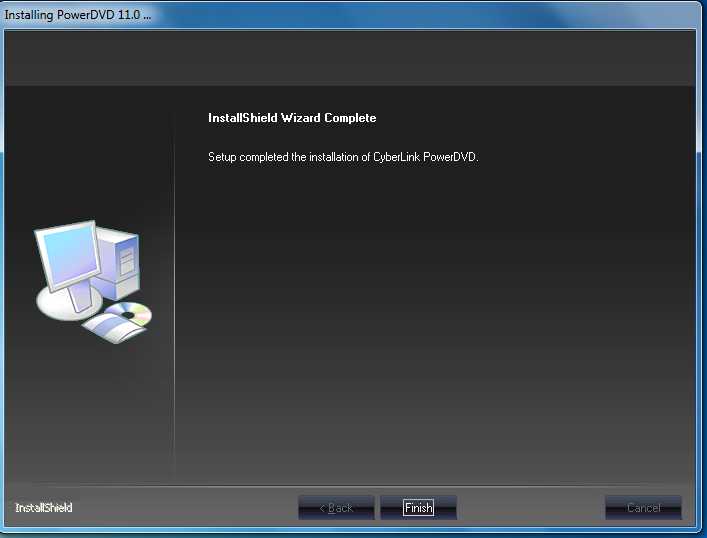Click the 'Installing PowerDVD 11.0' window title

coord(78,14)
